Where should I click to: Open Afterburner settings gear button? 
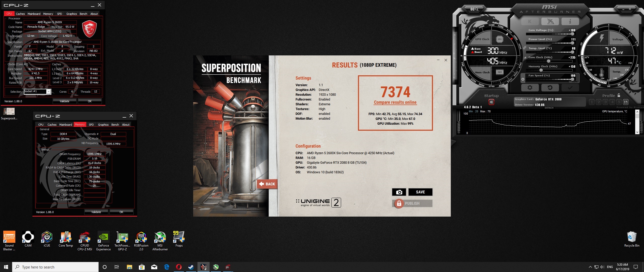[x=530, y=87]
